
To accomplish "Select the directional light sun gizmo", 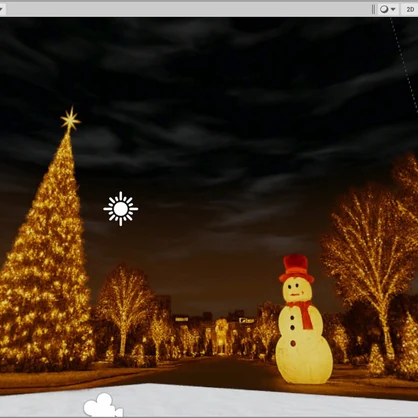I will [x=121, y=209].
